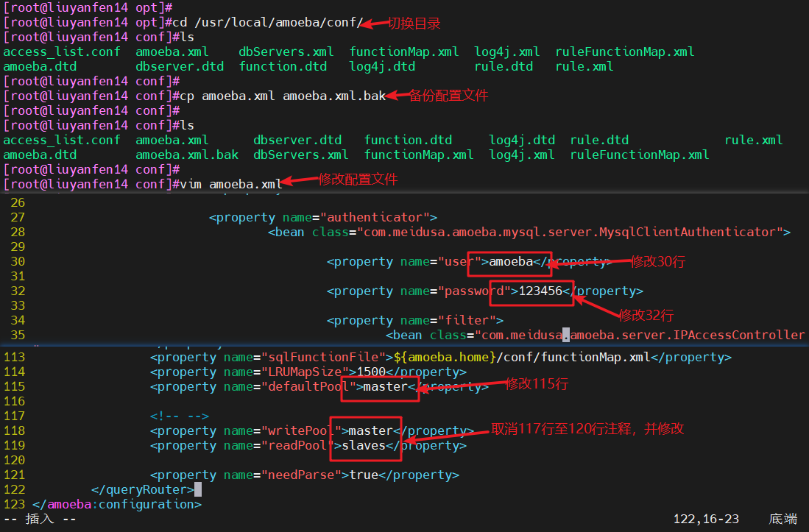
Task: Click the slaves value of readPool
Action: (x=363, y=445)
